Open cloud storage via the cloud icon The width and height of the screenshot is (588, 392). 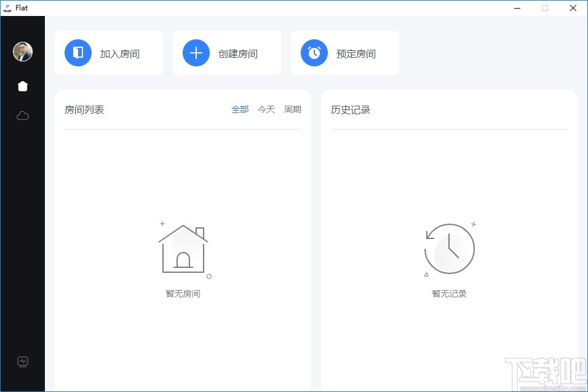pyautogui.click(x=22, y=116)
